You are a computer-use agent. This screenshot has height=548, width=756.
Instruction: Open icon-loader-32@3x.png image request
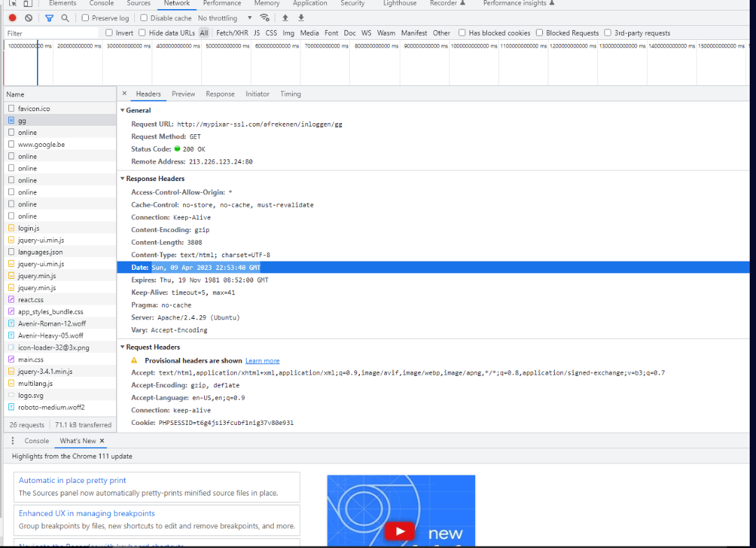pyautogui.click(x=60, y=347)
